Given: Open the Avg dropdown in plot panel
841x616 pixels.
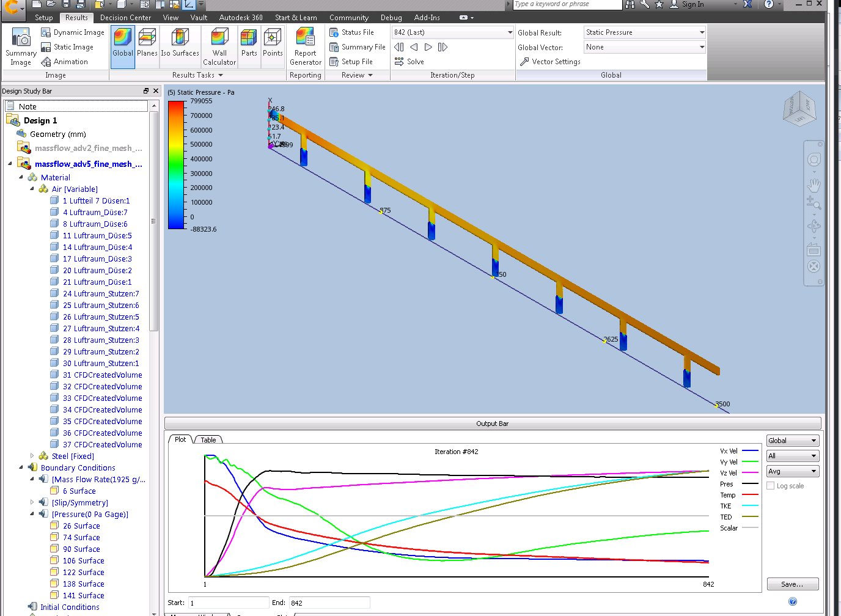Looking at the screenshot, I should tap(793, 471).
